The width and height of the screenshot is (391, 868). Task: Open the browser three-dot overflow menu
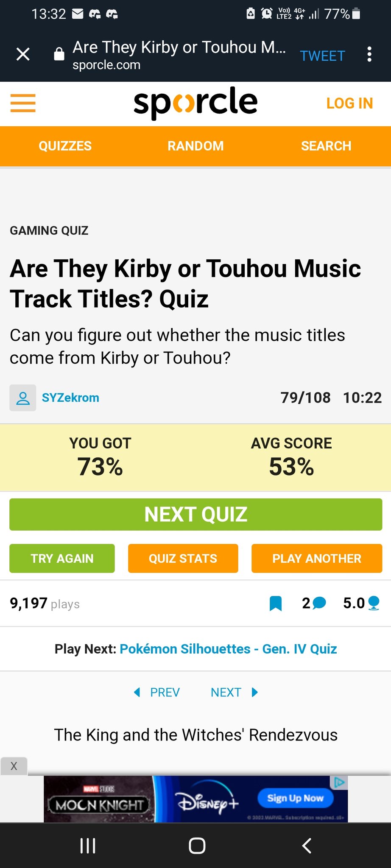tap(369, 54)
